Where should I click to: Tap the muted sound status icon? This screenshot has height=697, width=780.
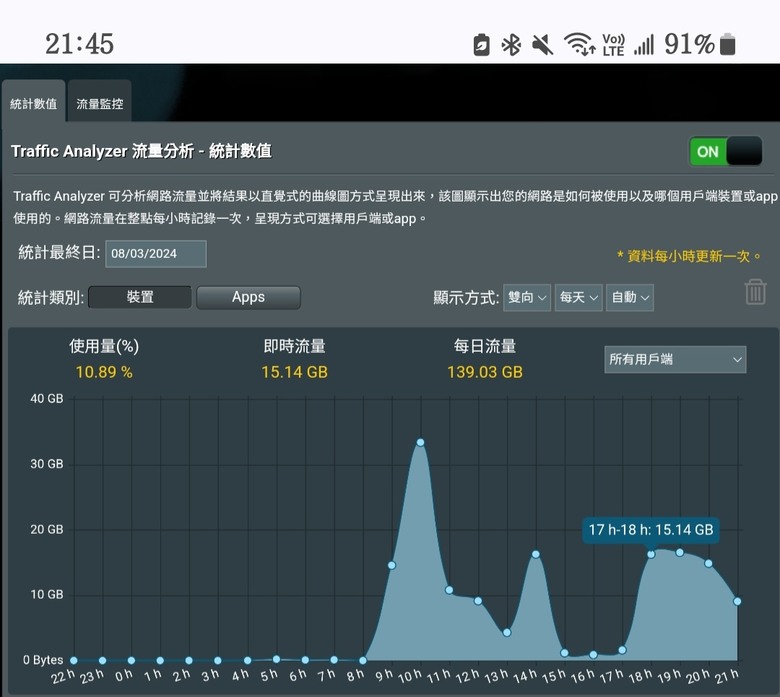[x=542, y=45]
